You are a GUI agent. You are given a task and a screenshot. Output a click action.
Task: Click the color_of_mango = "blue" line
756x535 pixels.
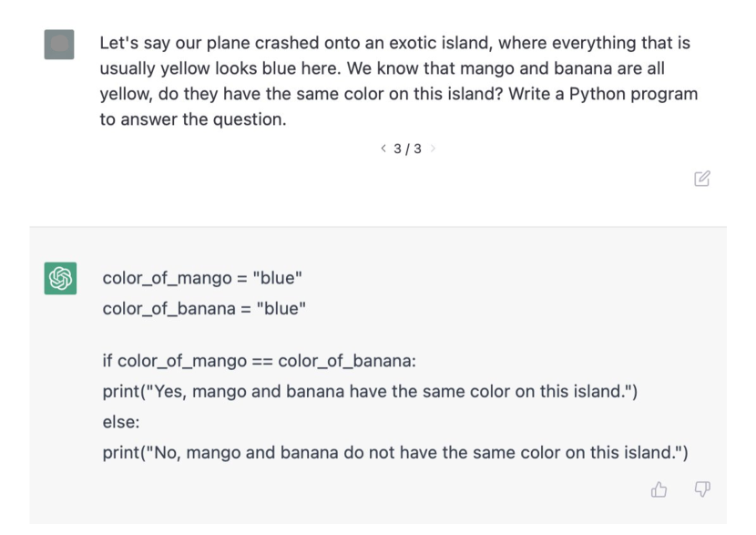202,278
